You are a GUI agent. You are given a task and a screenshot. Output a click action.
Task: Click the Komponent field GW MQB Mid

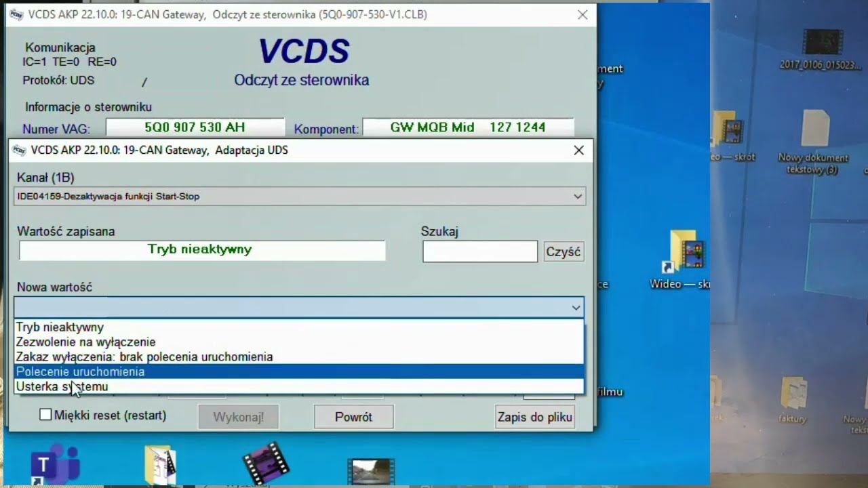click(x=468, y=127)
